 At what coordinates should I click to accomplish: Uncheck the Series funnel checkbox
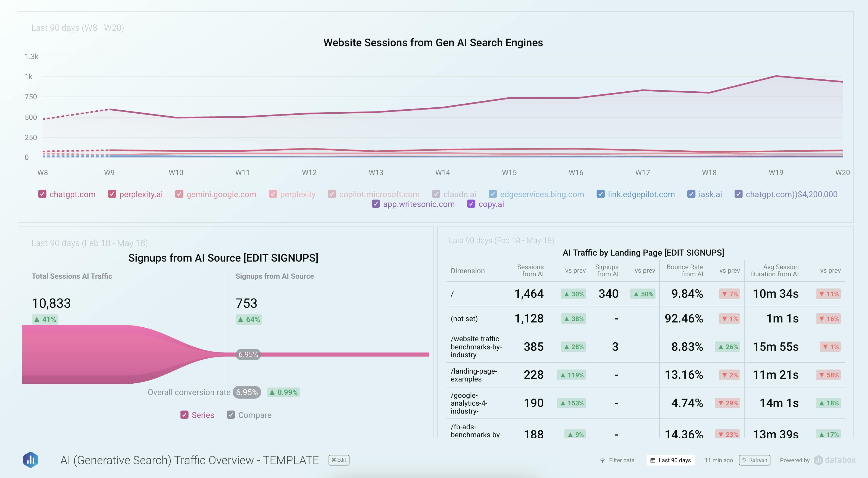pos(184,415)
